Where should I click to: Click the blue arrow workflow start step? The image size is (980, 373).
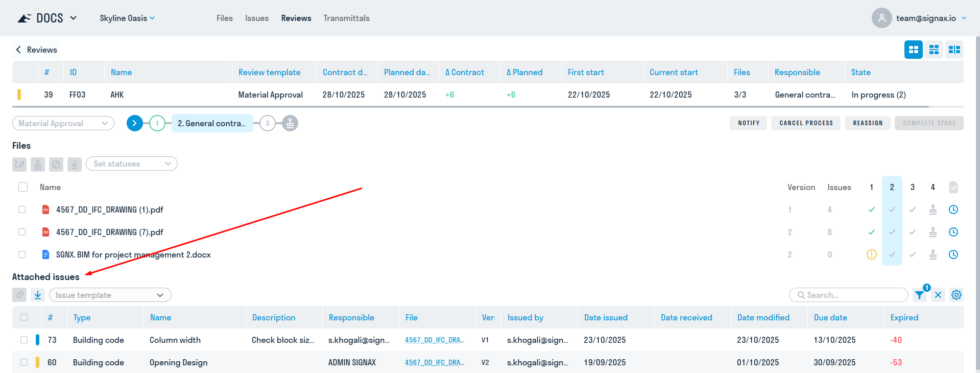134,123
